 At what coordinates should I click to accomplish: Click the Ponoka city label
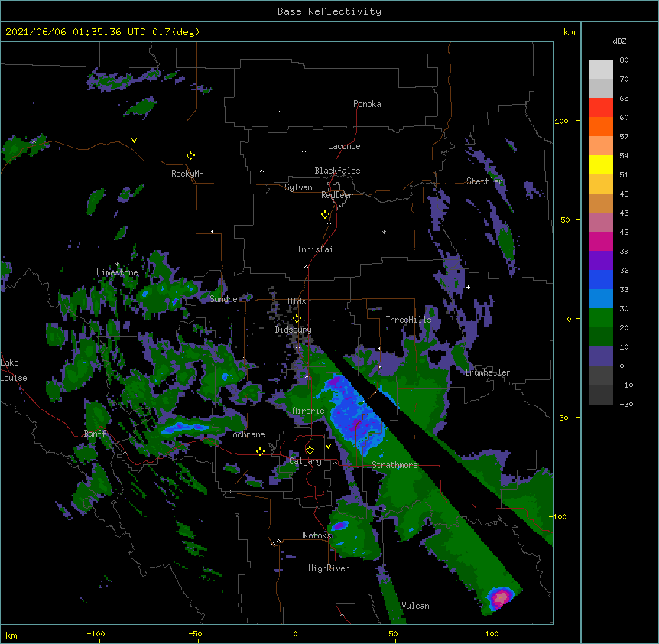(367, 104)
